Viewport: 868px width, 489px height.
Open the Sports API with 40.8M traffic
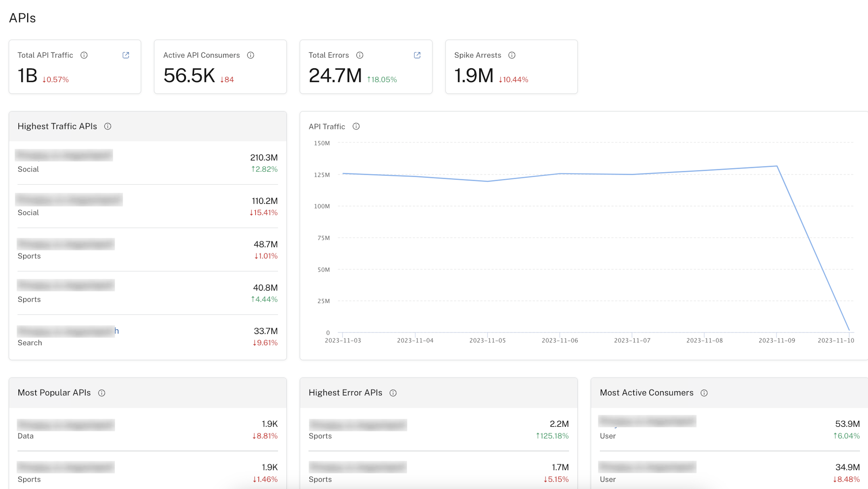point(66,285)
